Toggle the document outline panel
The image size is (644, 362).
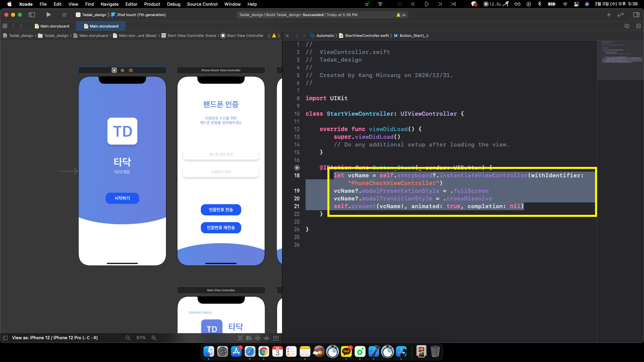point(5,338)
